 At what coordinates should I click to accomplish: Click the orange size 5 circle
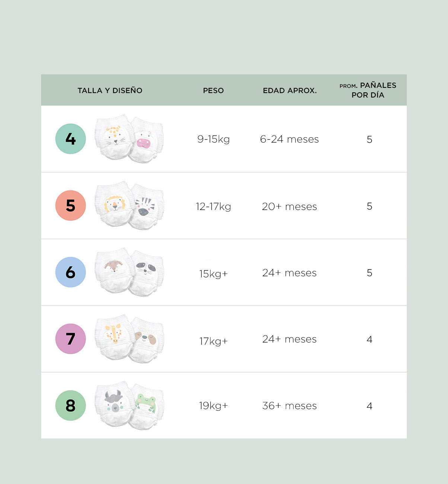pyautogui.click(x=70, y=206)
